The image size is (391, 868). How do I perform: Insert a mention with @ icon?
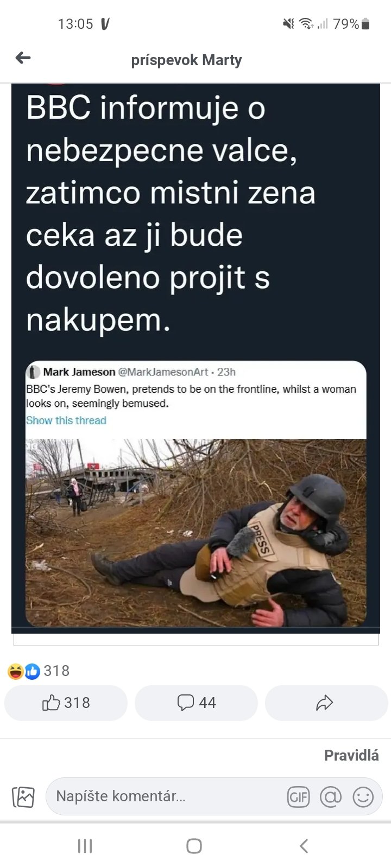(331, 797)
